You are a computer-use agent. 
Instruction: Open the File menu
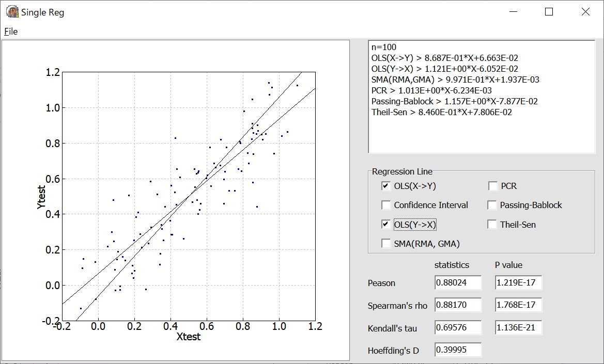click(11, 31)
